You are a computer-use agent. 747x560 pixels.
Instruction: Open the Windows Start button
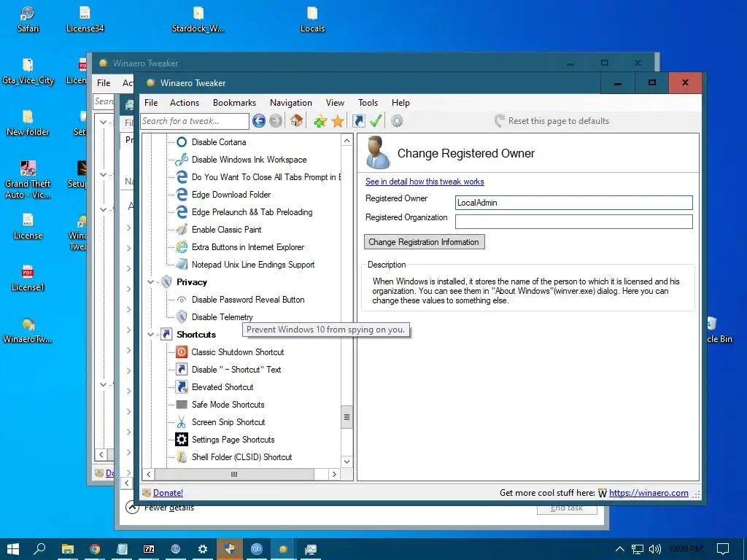click(x=13, y=549)
